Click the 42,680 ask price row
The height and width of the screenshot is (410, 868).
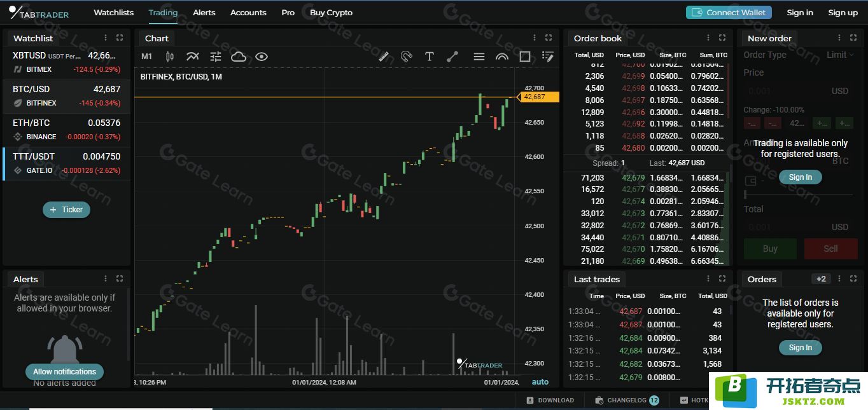pos(648,148)
